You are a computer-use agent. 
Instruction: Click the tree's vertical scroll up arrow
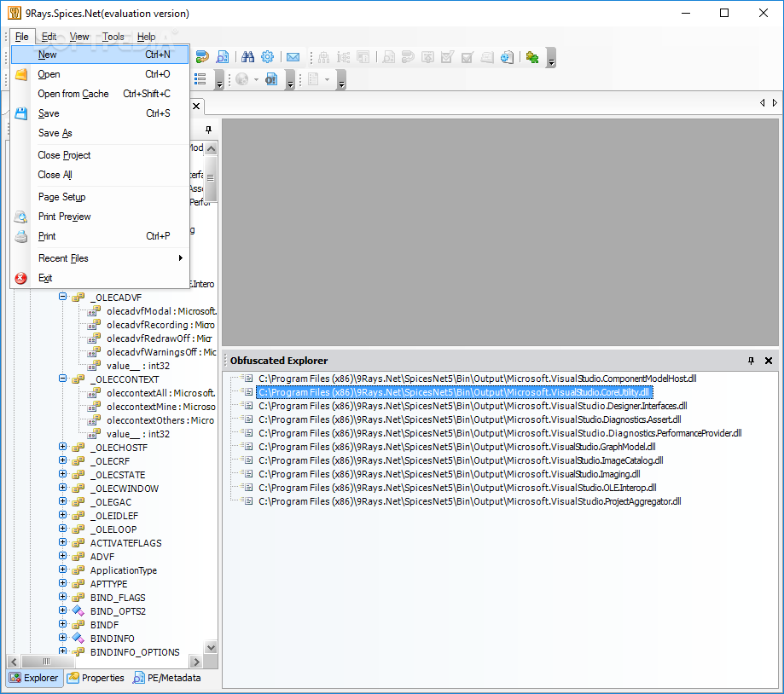tap(211, 148)
